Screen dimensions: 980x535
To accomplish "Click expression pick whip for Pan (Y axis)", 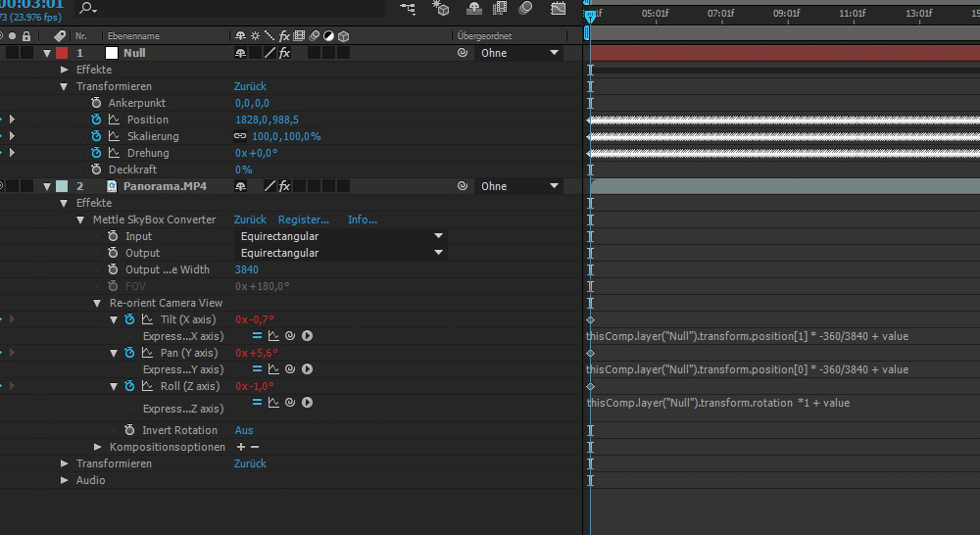I will 290,369.
